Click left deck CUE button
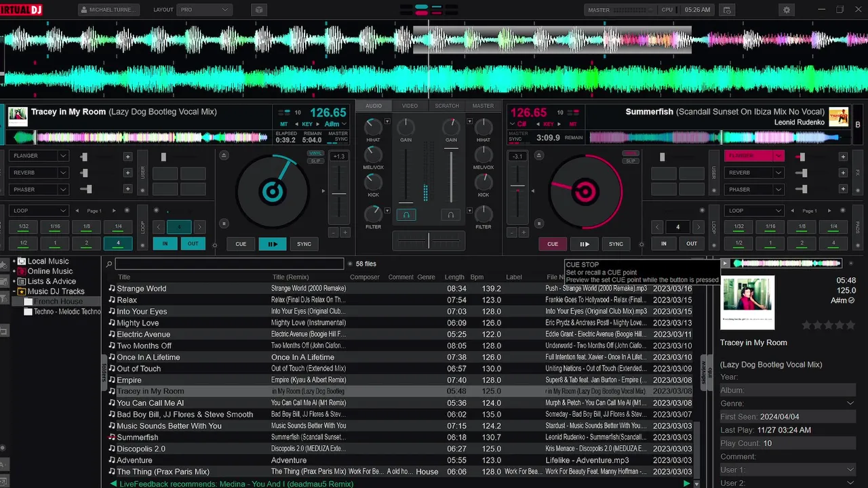Image resolution: width=868 pixels, height=488 pixels. pos(241,244)
